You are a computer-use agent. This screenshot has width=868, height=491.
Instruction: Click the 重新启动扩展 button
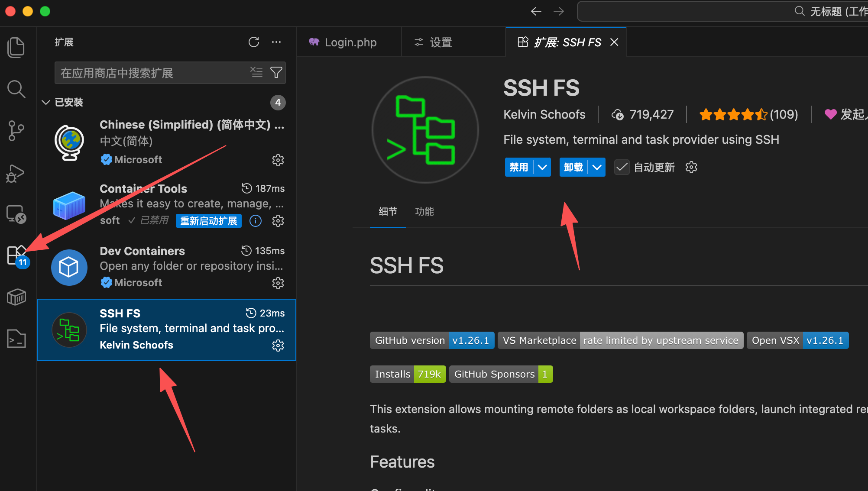(x=208, y=221)
